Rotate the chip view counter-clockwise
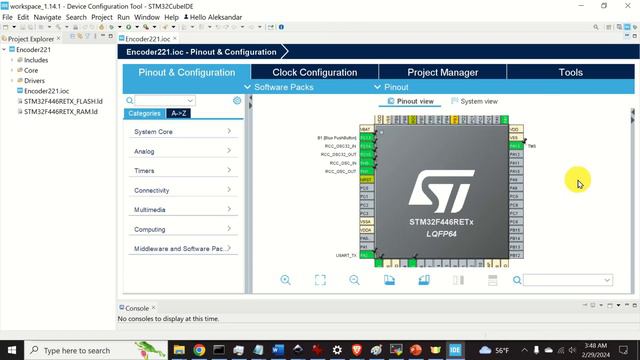640x360 pixels. click(x=424, y=280)
